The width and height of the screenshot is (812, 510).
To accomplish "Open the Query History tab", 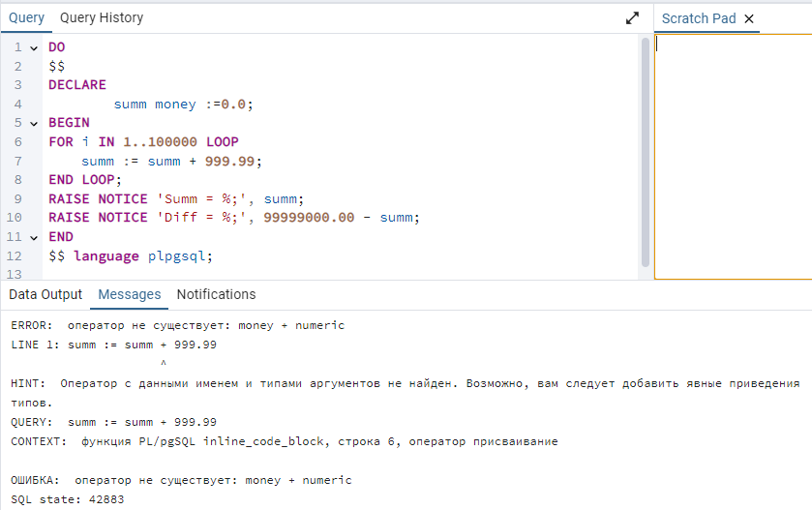I will [102, 18].
